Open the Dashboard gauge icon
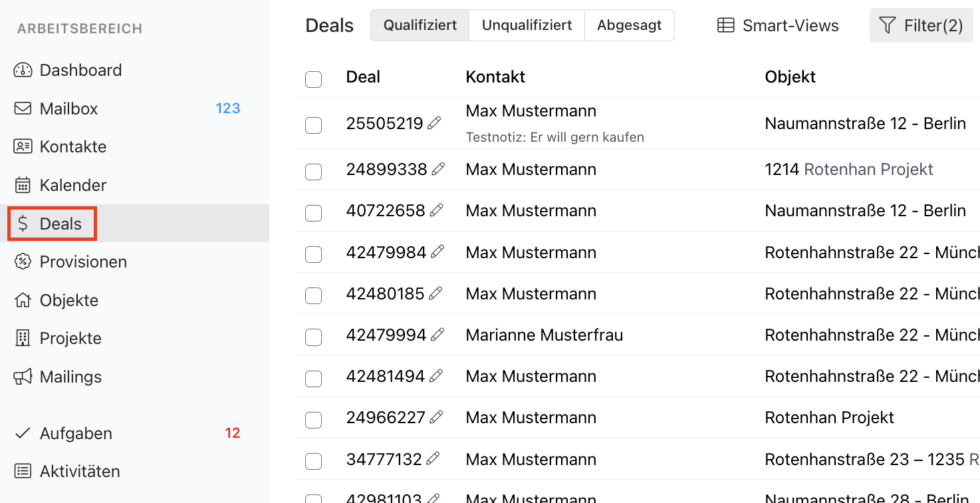This screenshot has width=980, height=503. (23, 70)
